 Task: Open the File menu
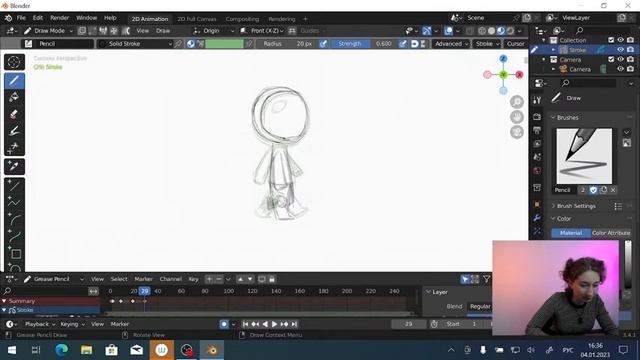click(x=21, y=18)
